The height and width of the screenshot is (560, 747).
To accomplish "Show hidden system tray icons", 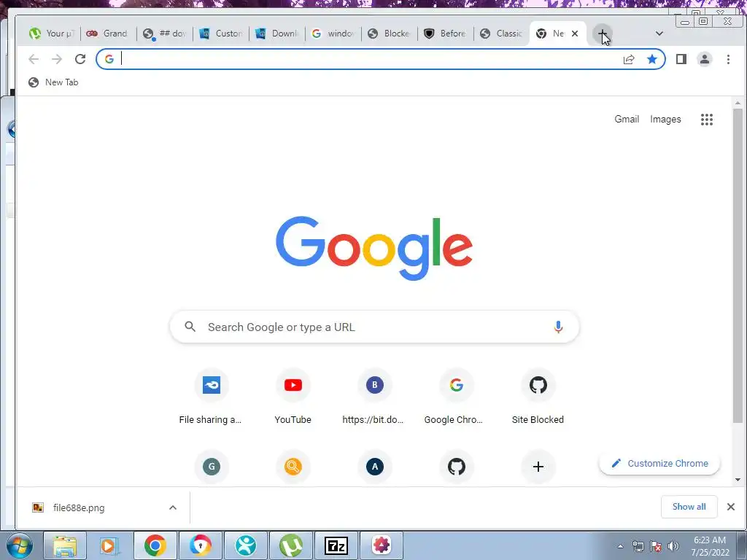I will point(620,546).
